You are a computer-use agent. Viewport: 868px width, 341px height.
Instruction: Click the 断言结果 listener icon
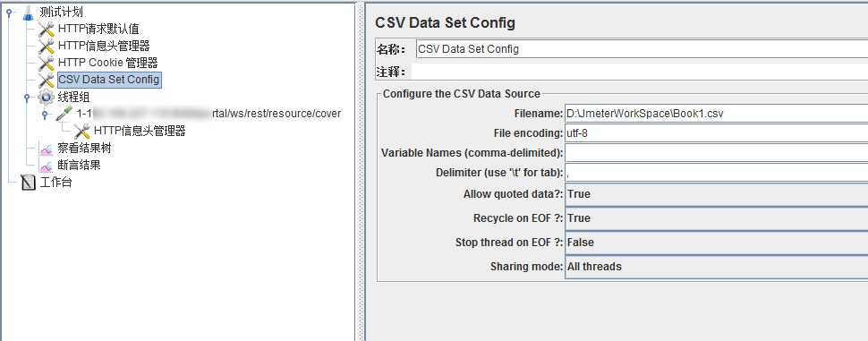pyautogui.click(x=46, y=165)
